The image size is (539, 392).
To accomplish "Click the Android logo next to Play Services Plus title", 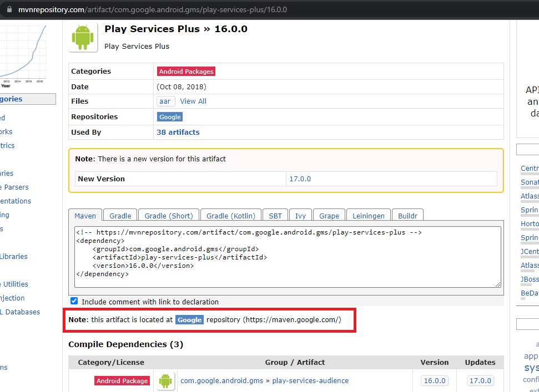I will [x=83, y=37].
